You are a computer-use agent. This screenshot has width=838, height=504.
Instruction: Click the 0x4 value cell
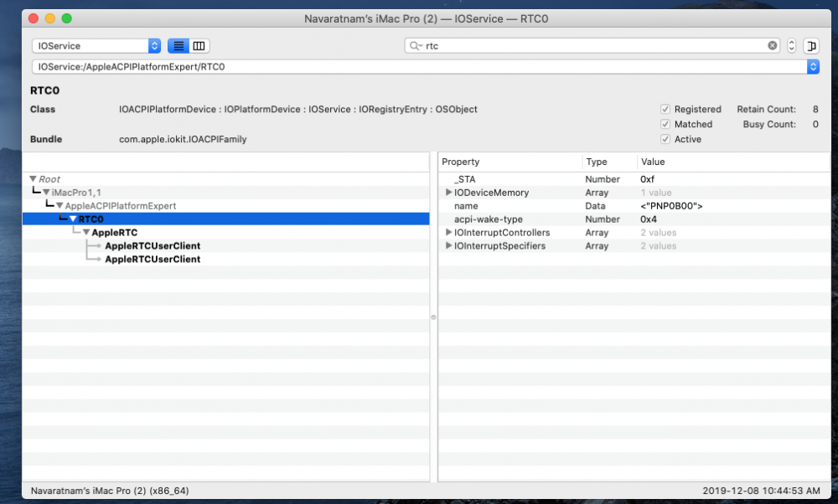pos(649,219)
